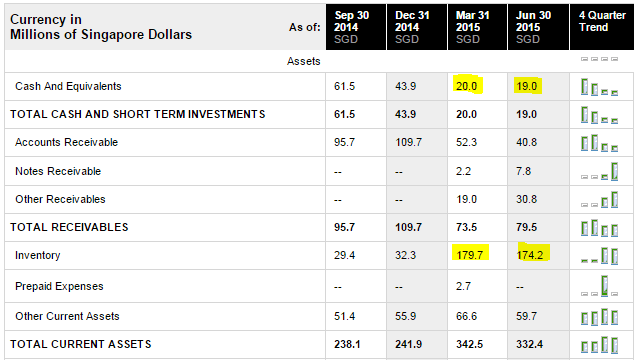Select the highlighted 19.0 cash value
This screenshot has width=635, height=360.
click(x=526, y=86)
